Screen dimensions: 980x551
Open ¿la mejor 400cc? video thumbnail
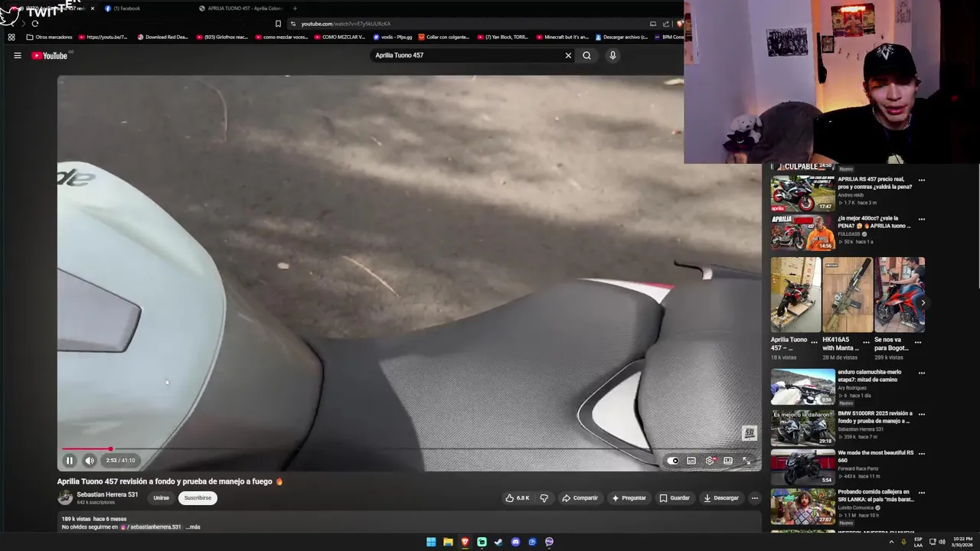802,232
